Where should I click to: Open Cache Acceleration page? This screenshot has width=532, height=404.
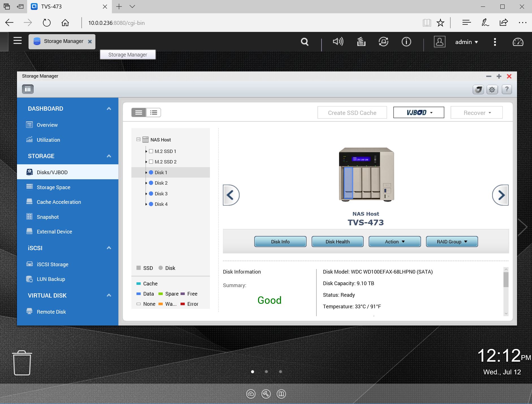59,202
